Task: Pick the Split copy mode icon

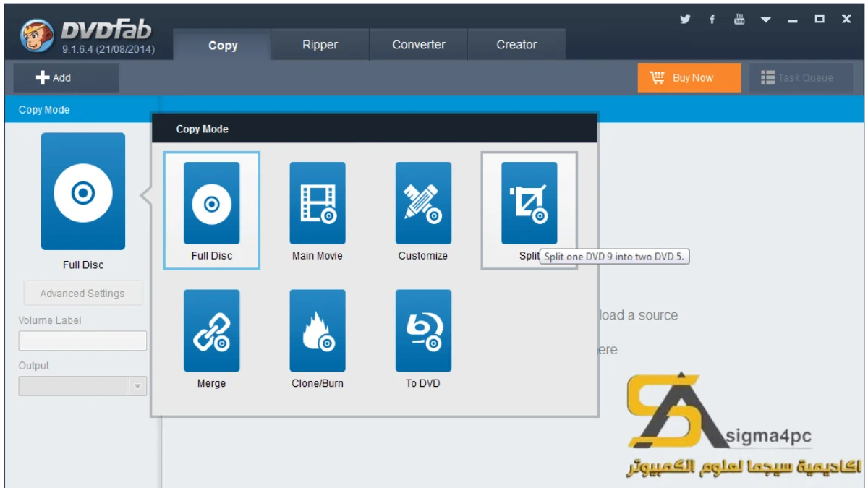Action: click(x=529, y=203)
